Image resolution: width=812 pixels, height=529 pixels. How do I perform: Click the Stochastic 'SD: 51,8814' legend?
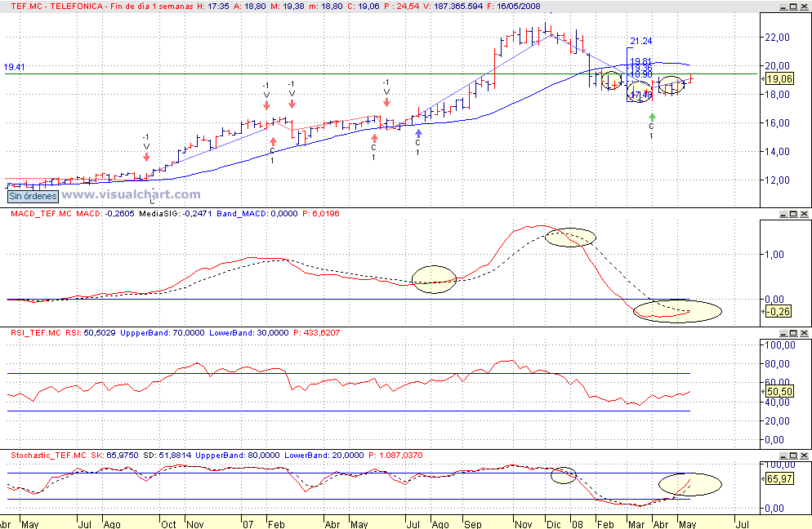[x=167, y=456]
